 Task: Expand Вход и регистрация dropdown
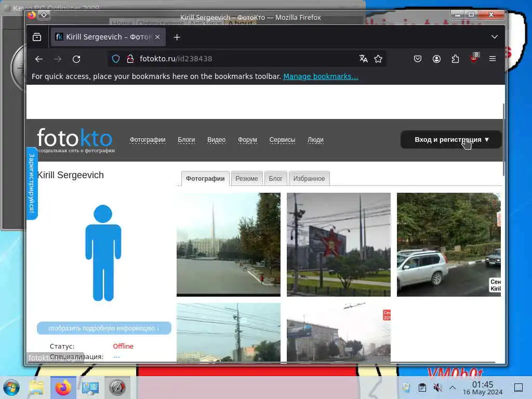pyautogui.click(x=451, y=140)
